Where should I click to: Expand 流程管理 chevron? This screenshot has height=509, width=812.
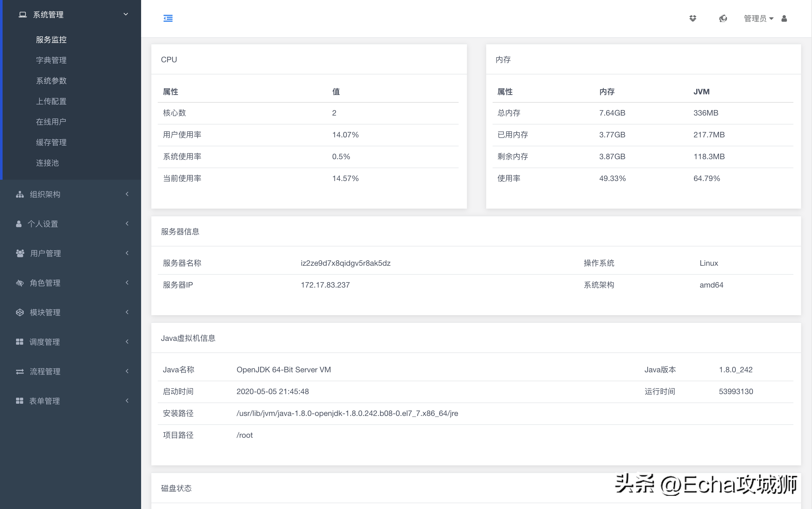tap(127, 371)
